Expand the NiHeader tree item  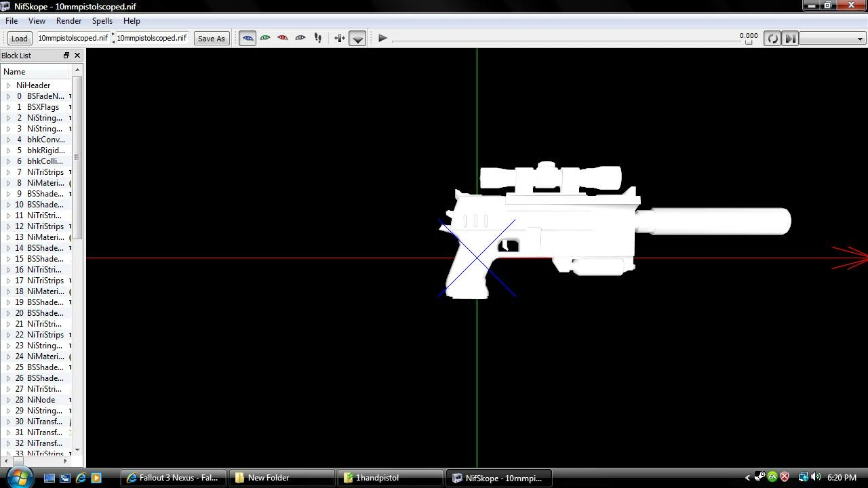(x=8, y=85)
